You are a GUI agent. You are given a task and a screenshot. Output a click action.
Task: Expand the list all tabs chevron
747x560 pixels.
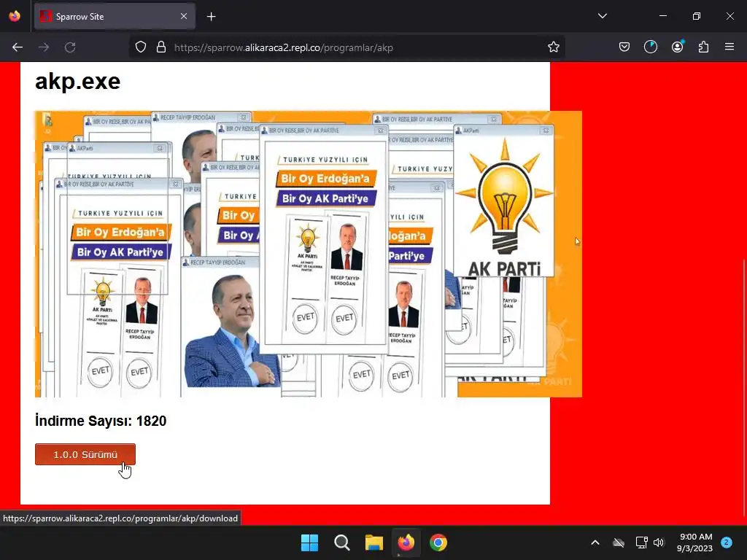tap(602, 16)
